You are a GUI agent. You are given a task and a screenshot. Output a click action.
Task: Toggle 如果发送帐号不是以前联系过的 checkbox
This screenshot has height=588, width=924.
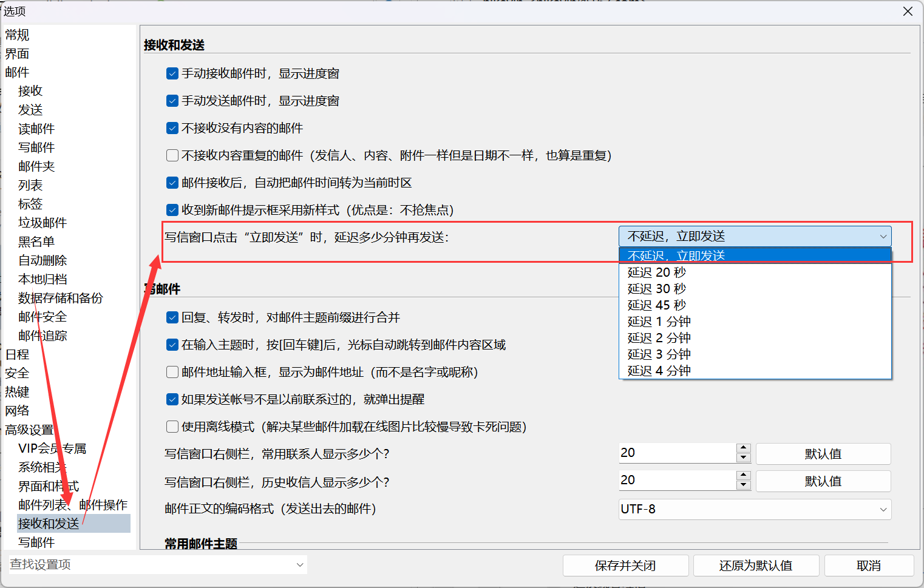pyautogui.click(x=172, y=399)
